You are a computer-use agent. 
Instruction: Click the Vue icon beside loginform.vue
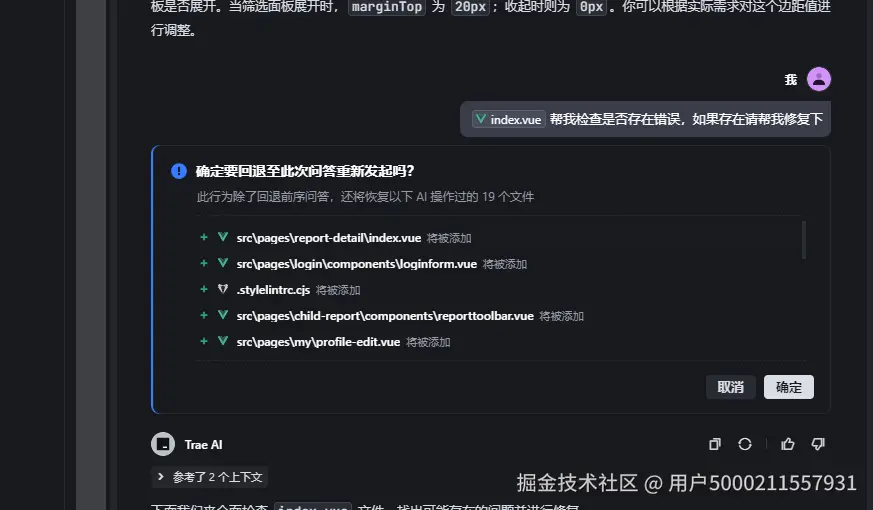223,263
